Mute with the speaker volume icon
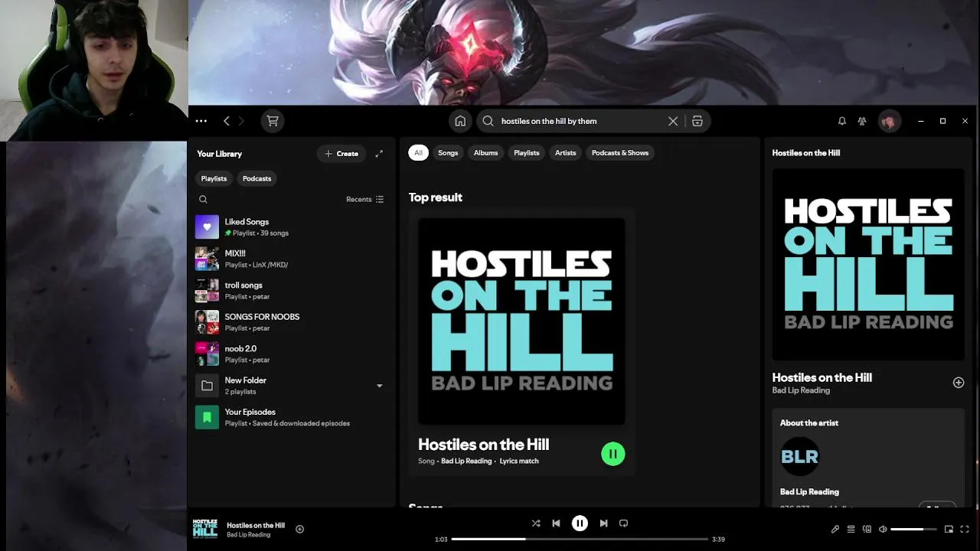The width and height of the screenshot is (980, 551). [x=883, y=529]
